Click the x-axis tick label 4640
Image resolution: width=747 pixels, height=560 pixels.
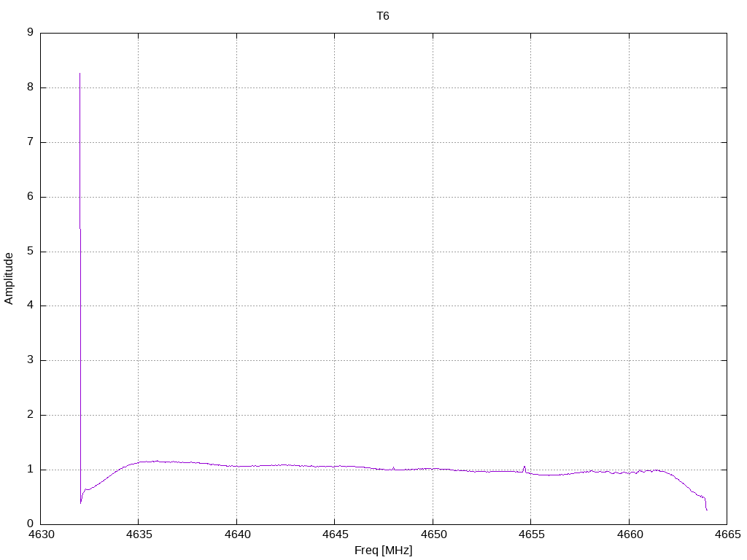(237, 534)
